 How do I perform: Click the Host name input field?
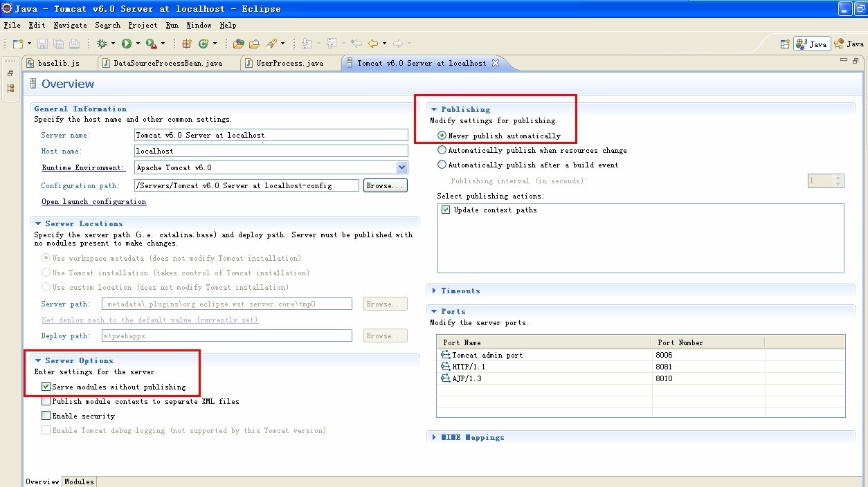pyautogui.click(x=271, y=151)
